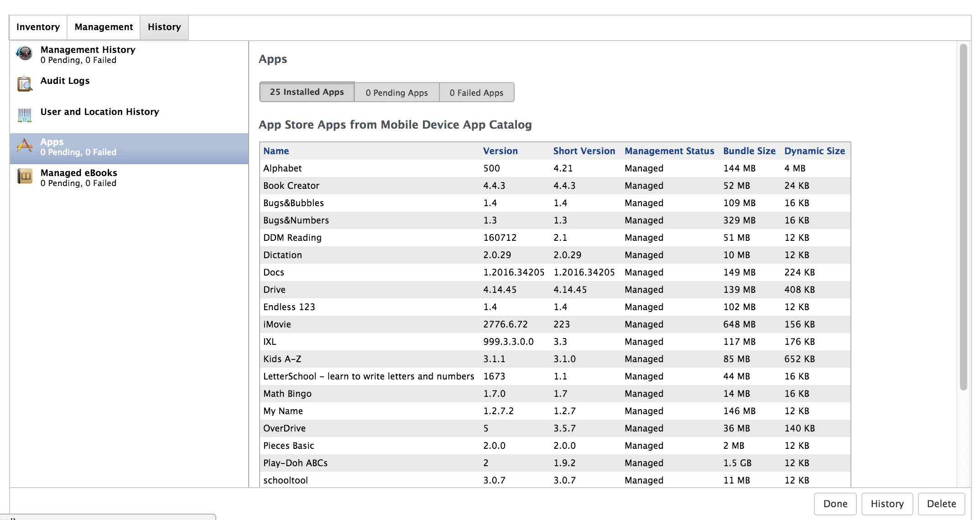Viewport: 980px width, 520px height.
Task: Sort the table by Version column
Action: (x=500, y=151)
